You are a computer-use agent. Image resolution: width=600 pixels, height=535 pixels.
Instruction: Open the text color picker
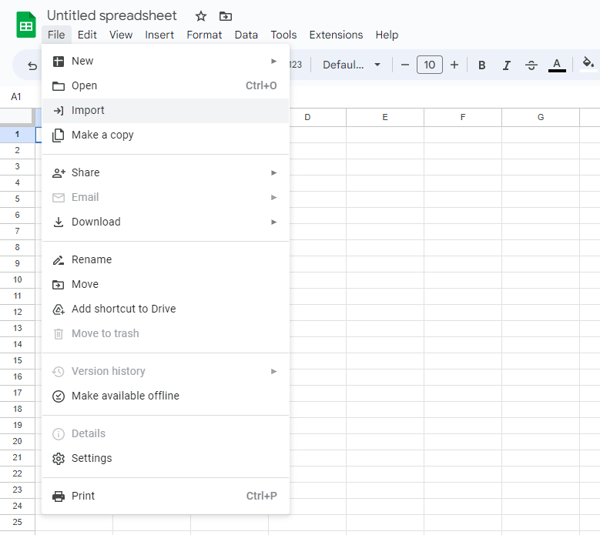(x=557, y=65)
